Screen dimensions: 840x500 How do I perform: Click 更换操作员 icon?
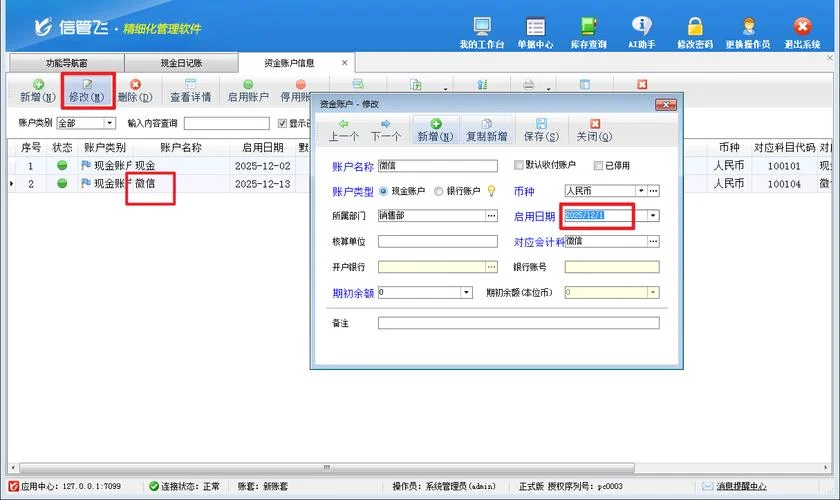pyautogui.click(x=748, y=33)
